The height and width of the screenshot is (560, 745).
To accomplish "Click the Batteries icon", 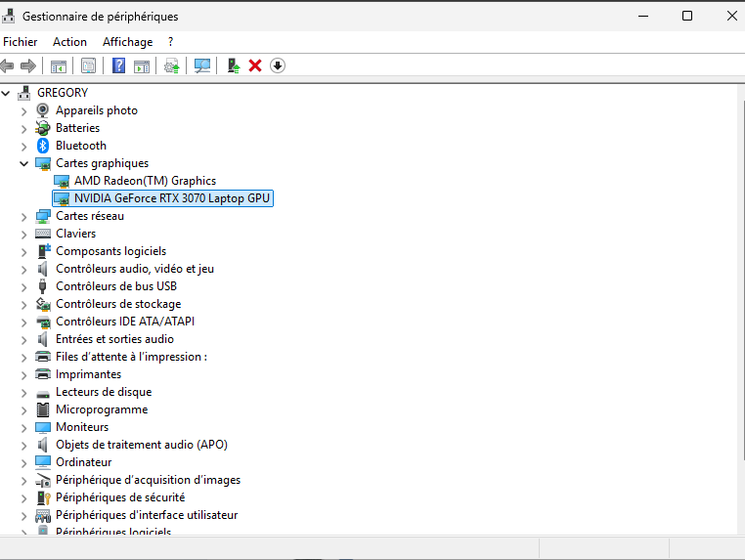I will point(42,128).
